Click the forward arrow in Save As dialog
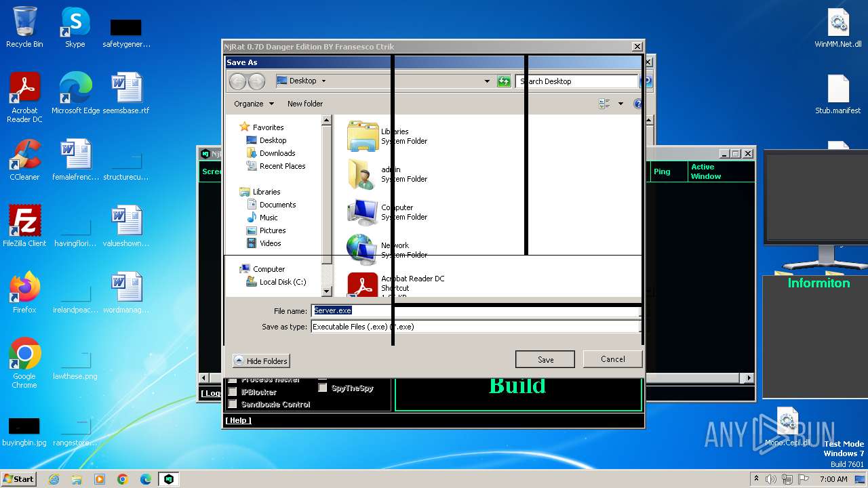Image resolution: width=868 pixels, height=488 pixels. [x=256, y=81]
